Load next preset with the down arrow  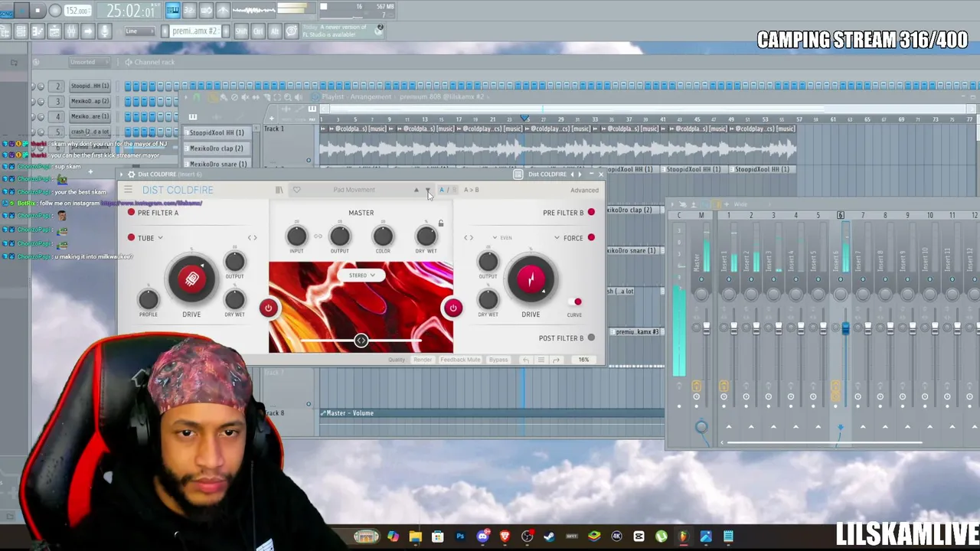[x=427, y=190]
